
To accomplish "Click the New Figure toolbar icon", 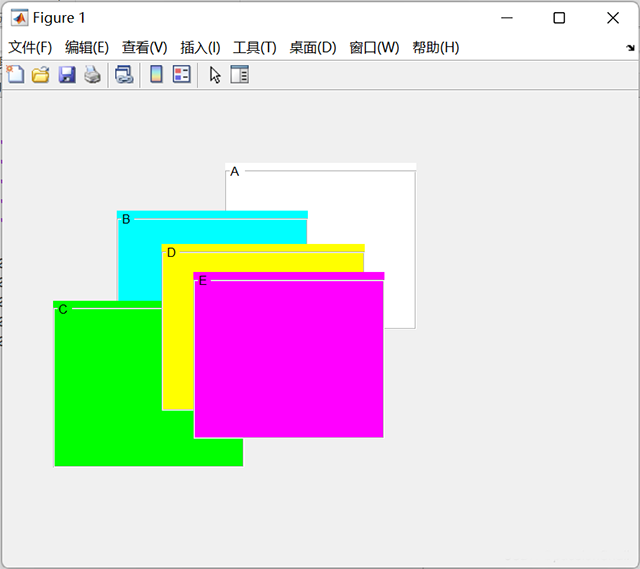I will (x=16, y=75).
